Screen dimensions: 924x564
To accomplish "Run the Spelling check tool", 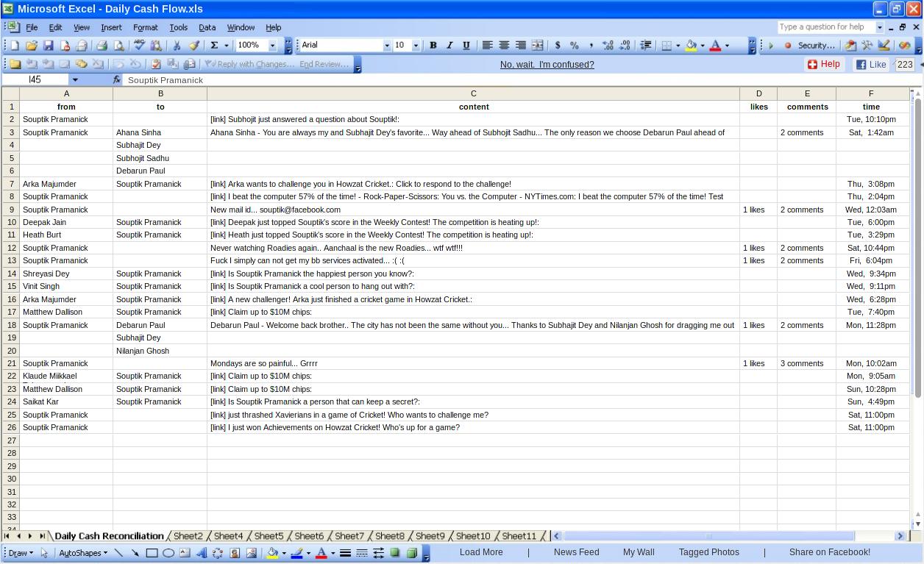I will (139, 46).
